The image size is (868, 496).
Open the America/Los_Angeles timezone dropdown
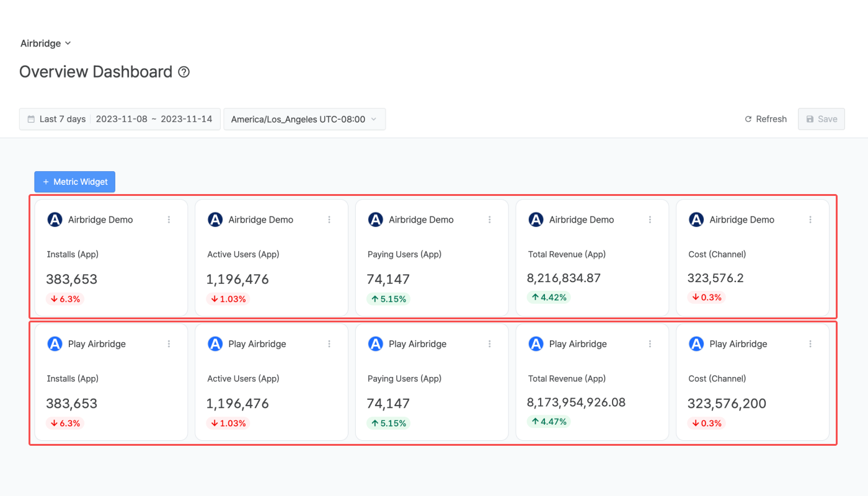(304, 119)
